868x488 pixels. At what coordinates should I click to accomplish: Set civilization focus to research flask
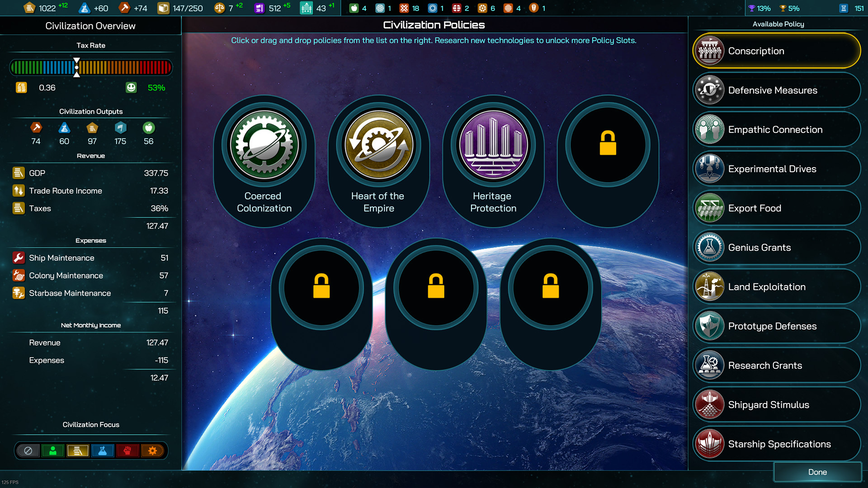103,450
